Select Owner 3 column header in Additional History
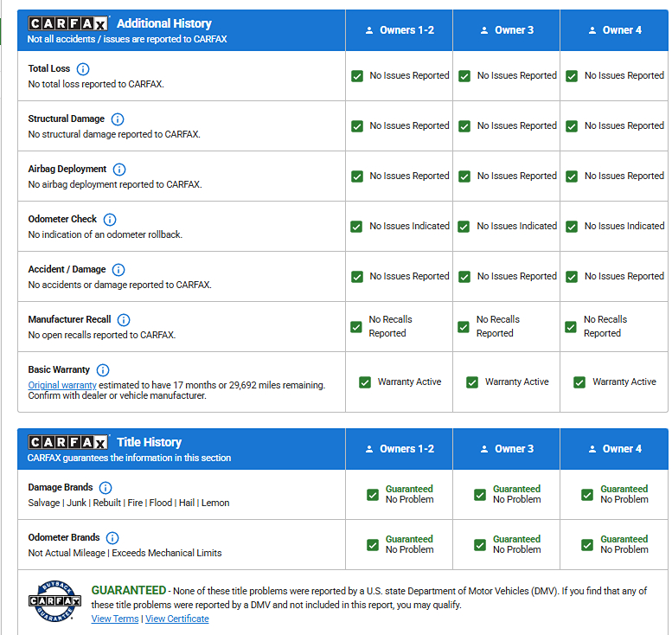This screenshot has height=635, width=672. pyautogui.click(x=506, y=30)
